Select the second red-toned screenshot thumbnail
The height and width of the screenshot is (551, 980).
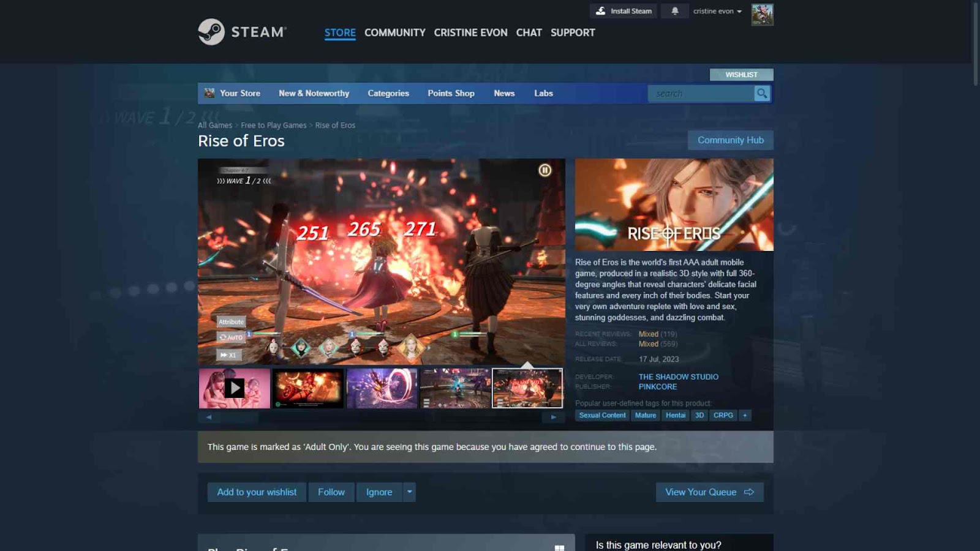pos(308,388)
